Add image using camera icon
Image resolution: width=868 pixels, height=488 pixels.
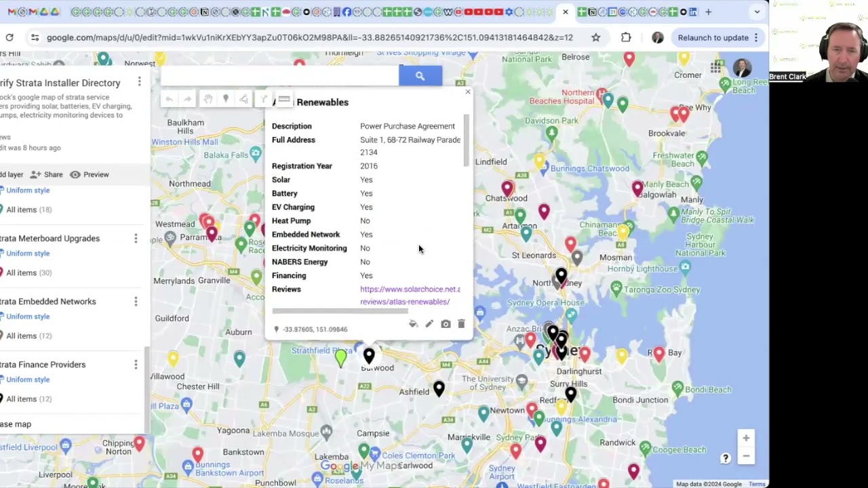click(x=446, y=324)
